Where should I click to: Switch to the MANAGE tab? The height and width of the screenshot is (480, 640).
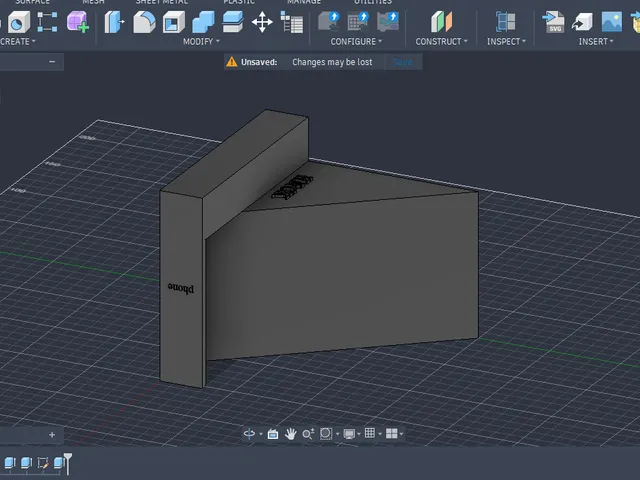[304, 2]
